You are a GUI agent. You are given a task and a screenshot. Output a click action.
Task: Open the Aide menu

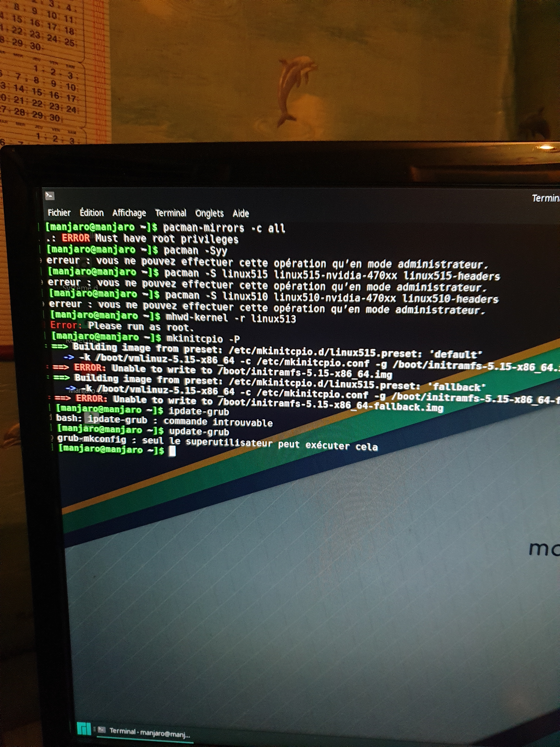241,213
